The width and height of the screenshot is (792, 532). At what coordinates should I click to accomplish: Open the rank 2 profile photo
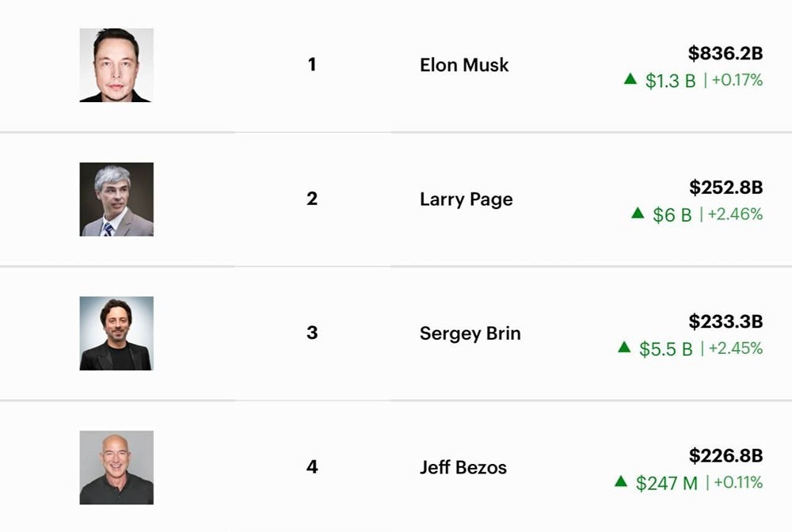[x=116, y=199]
